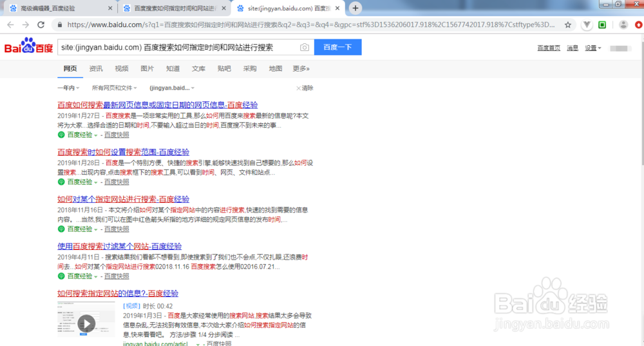644x346 pixels.
Task: Bookmark page with the star icon
Action: pos(568,25)
